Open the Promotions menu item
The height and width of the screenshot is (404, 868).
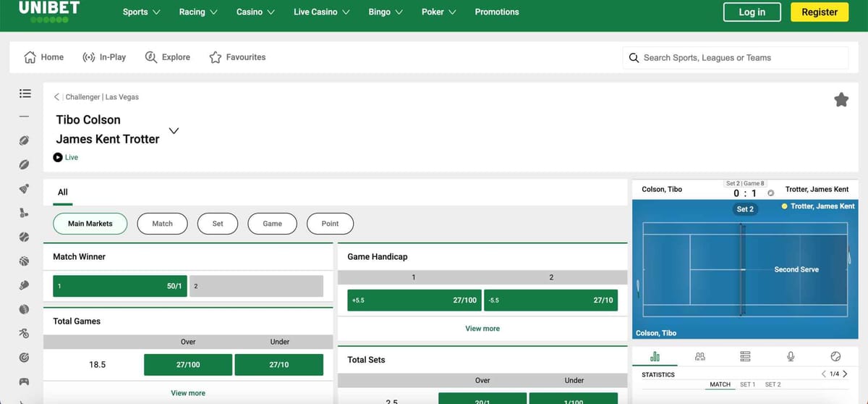click(497, 12)
